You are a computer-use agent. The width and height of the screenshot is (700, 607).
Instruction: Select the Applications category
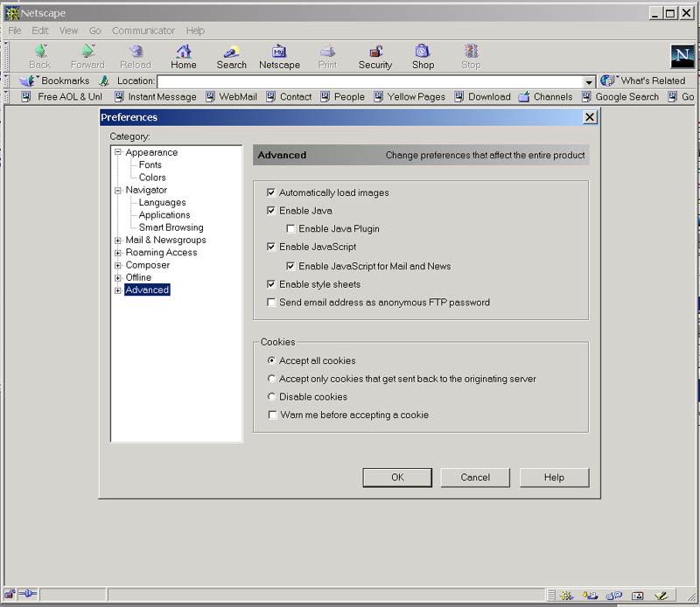pyautogui.click(x=164, y=214)
